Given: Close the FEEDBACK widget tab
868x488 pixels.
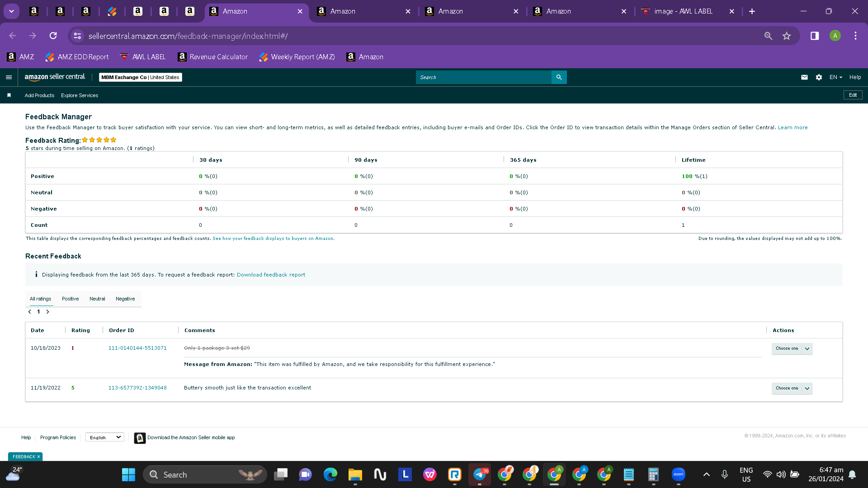Looking at the screenshot, I should coord(38,457).
